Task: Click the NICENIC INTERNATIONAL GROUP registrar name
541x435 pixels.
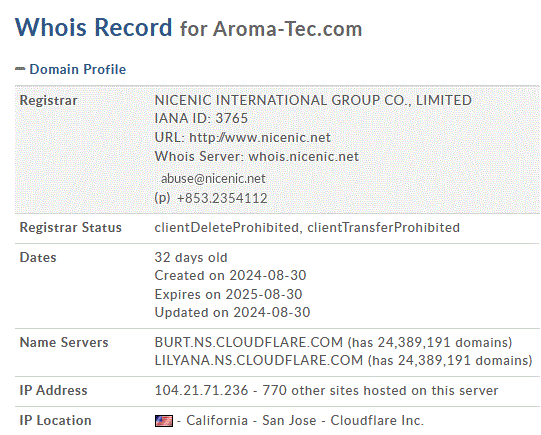Action: point(313,100)
